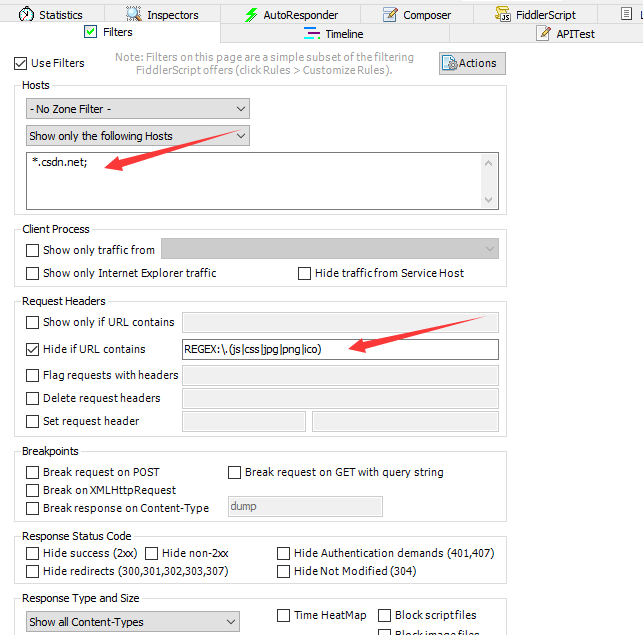This screenshot has height=635, width=643.
Task: Check Block scriptfiles option
Action: coord(384,615)
